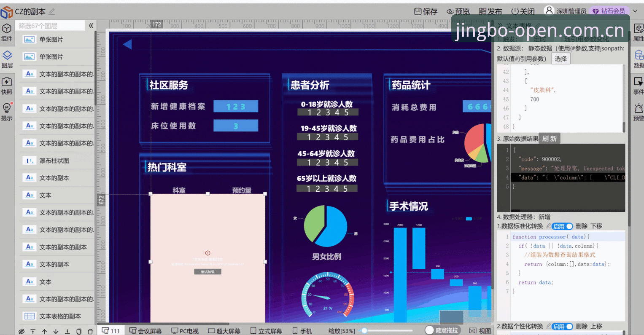Move 数据个性化转换 up with 上移

pos(596,326)
